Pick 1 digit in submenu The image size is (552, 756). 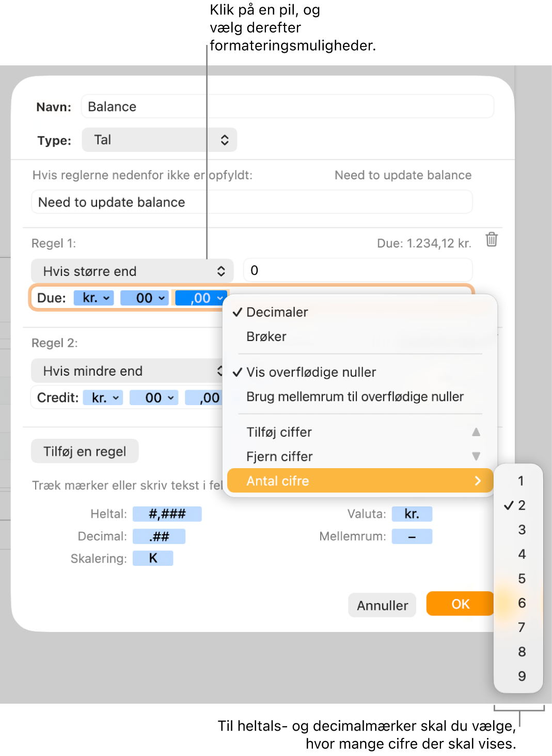(518, 481)
